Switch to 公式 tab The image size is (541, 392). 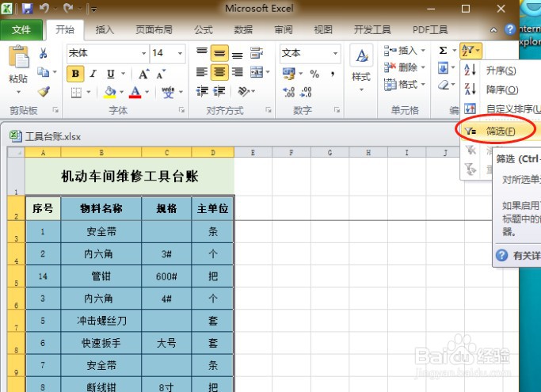[204, 30]
